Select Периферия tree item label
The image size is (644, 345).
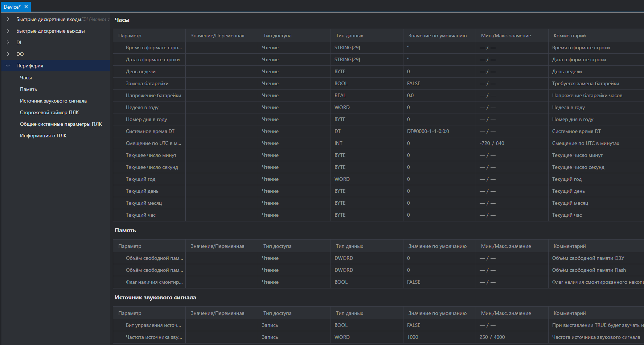[x=30, y=66]
